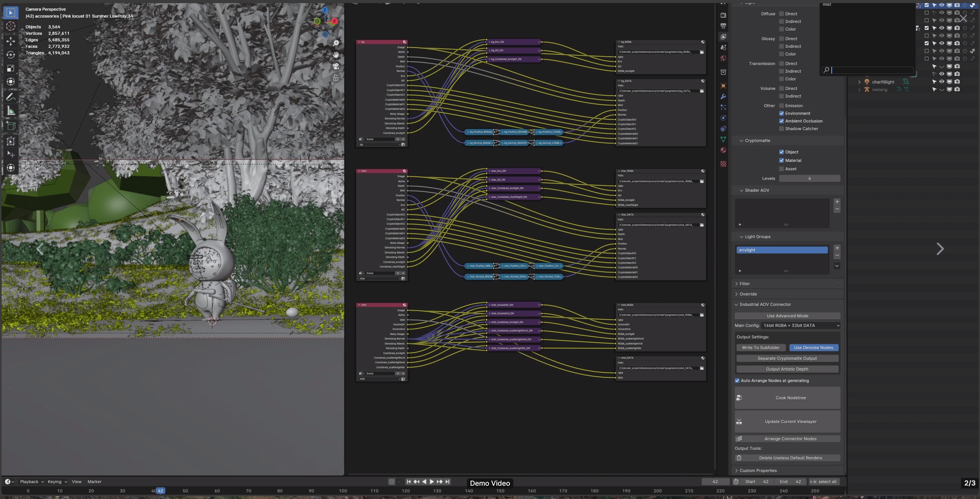Uncheck Environment pass
Image resolution: width=980 pixels, height=499 pixels.
pyautogui.click(x=781, y=113)
